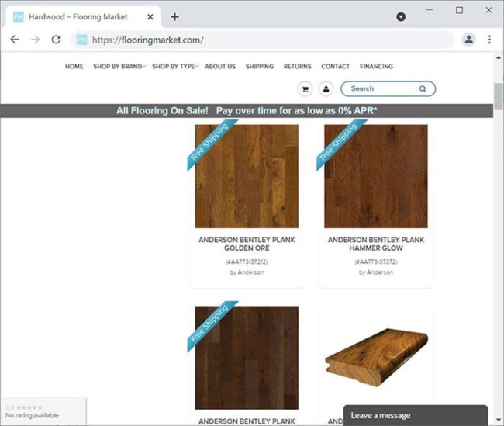Click the scrollbar down arrow
This screenshot has height=426, width=504.
point(499,420)
